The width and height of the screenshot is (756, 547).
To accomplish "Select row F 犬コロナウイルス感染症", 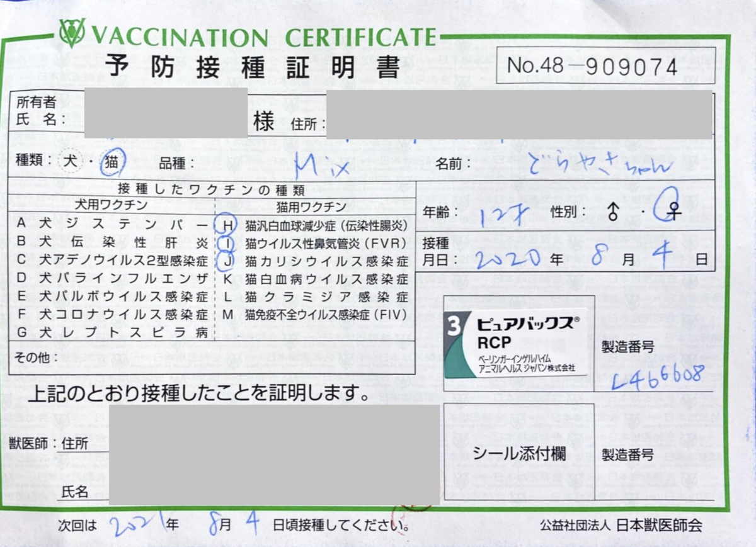I will pos(112,315).
